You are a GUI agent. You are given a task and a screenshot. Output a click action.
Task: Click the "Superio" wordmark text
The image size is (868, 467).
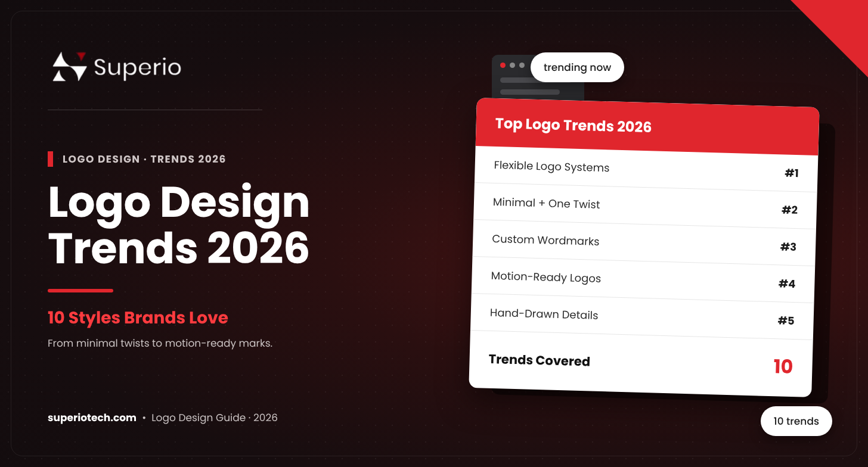click(137, 67)
